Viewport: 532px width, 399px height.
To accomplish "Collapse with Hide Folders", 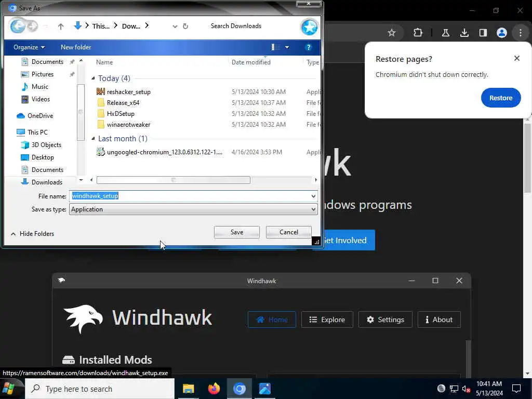I will (33, 234).
